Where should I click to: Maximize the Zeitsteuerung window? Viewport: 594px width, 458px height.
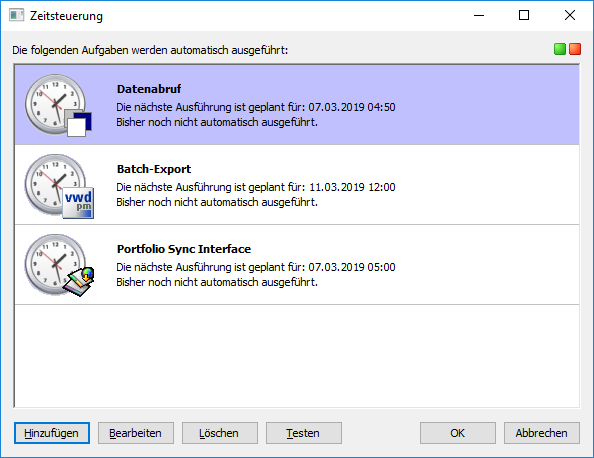pos(524,16)
